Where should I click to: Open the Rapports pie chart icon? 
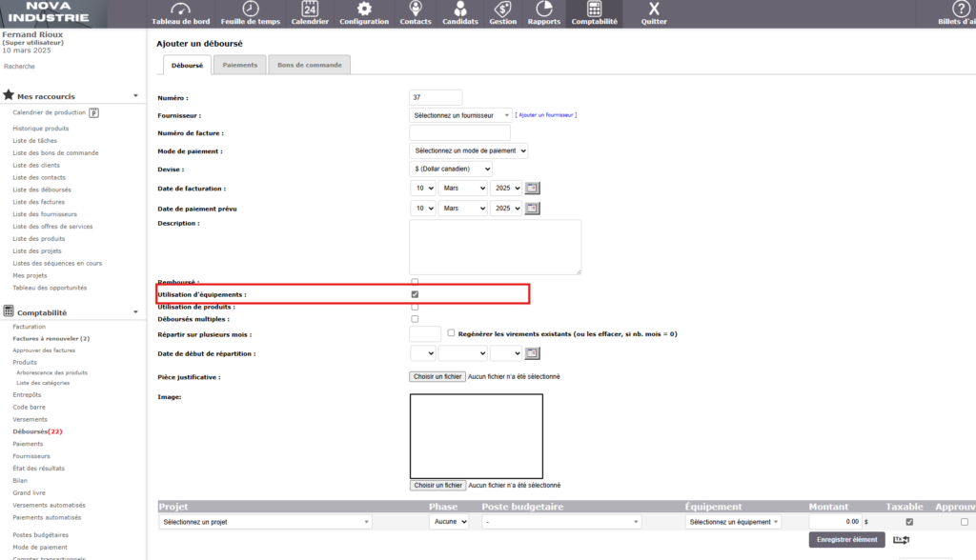point(544,10)
